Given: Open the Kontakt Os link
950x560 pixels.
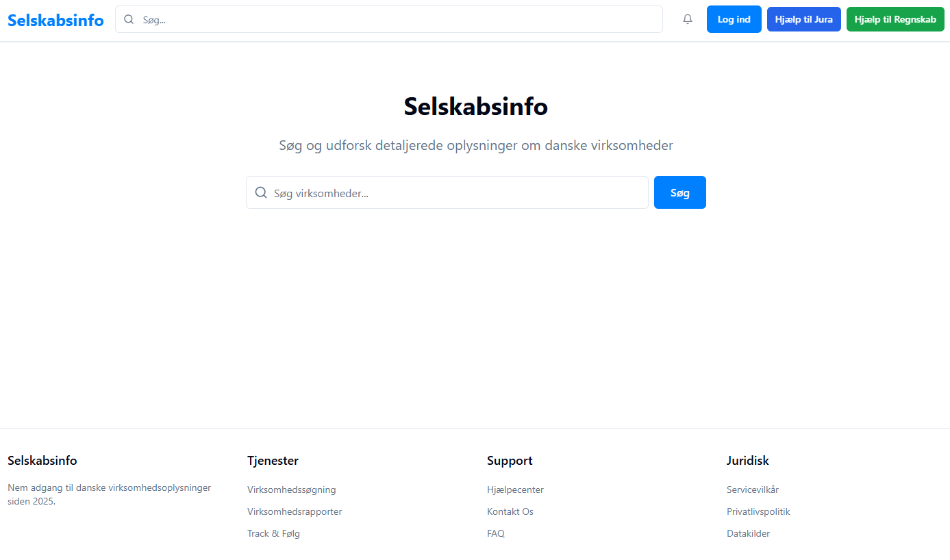Looking at the screenshot, I should click(510, 511).
